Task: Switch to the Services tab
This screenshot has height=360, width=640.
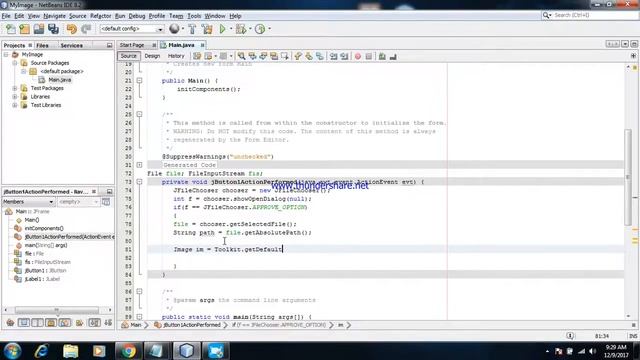Action: (71, 45)
